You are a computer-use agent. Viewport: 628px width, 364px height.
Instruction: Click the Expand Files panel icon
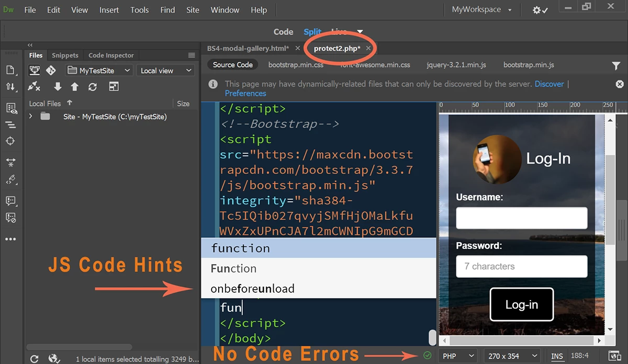(114, 87)
